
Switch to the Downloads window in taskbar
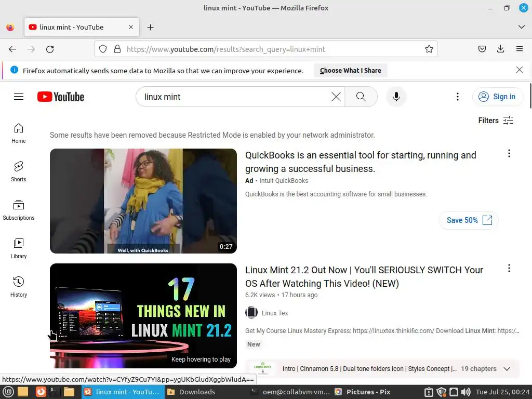coord(191,392)
